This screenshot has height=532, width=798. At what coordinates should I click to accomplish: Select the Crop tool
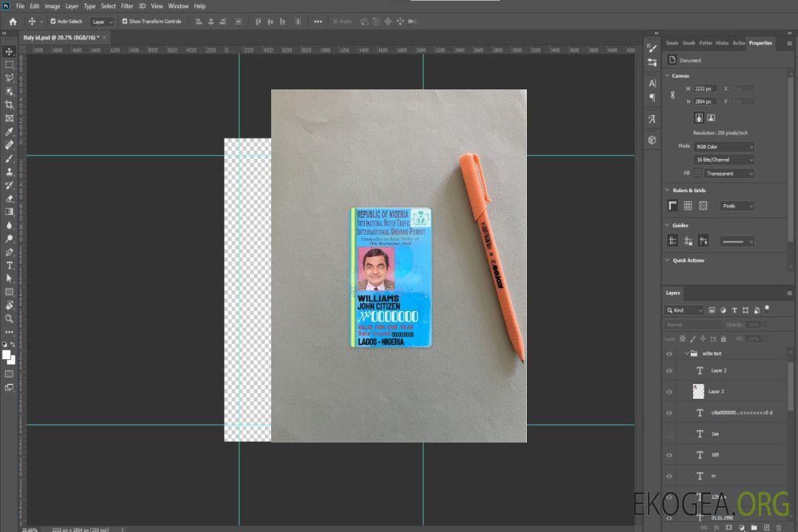9,105
